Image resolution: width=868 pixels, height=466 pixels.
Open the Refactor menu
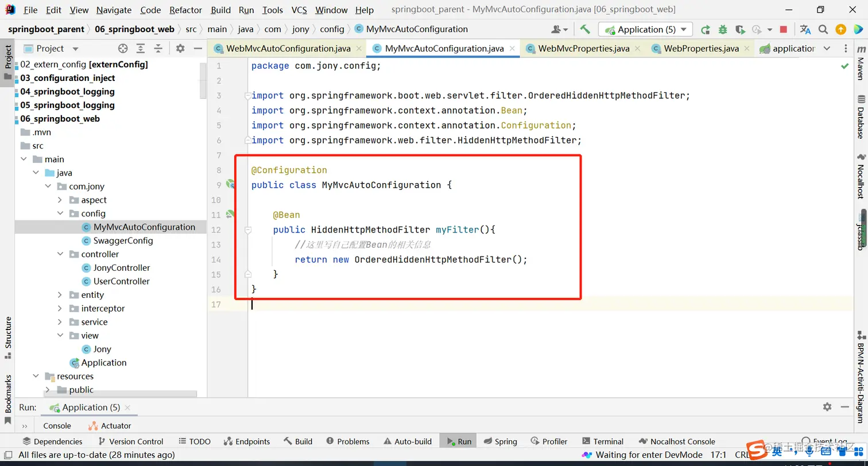[186, 10]
